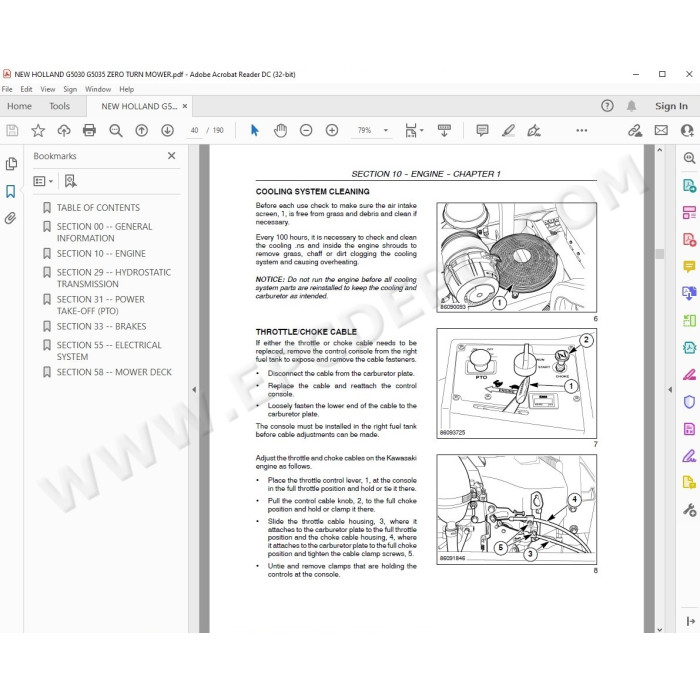The image size is (700, 700).
Task: Expand the right tools pane
Action: [x=690, y=621]
